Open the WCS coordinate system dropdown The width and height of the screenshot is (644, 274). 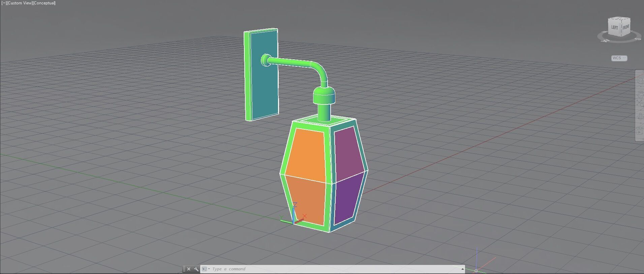(x=619, y=58)
